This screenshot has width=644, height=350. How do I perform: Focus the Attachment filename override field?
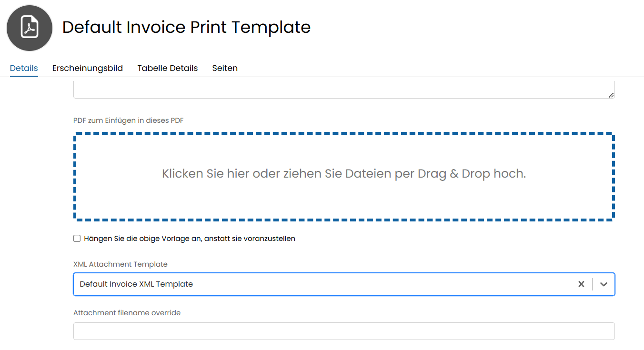344,331
